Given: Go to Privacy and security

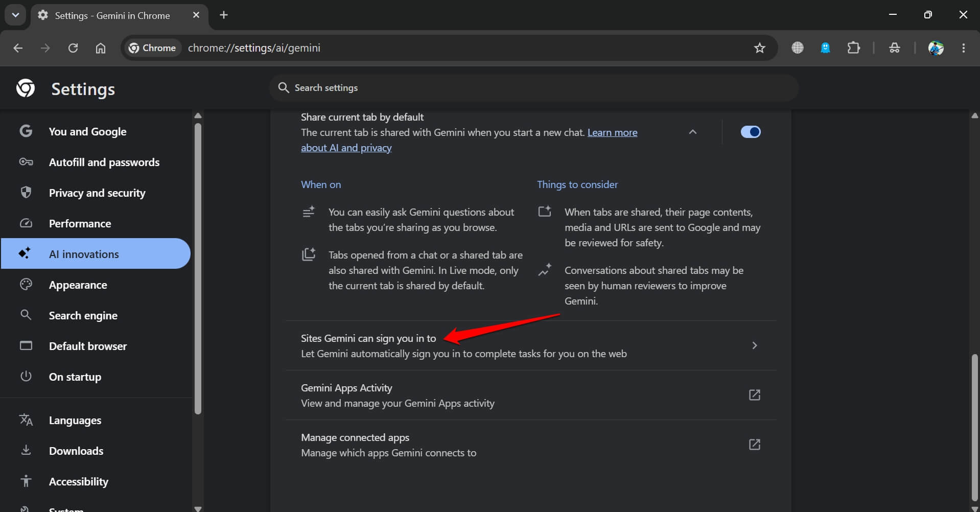Looking at the screenshot, I should tap(96, 193).
